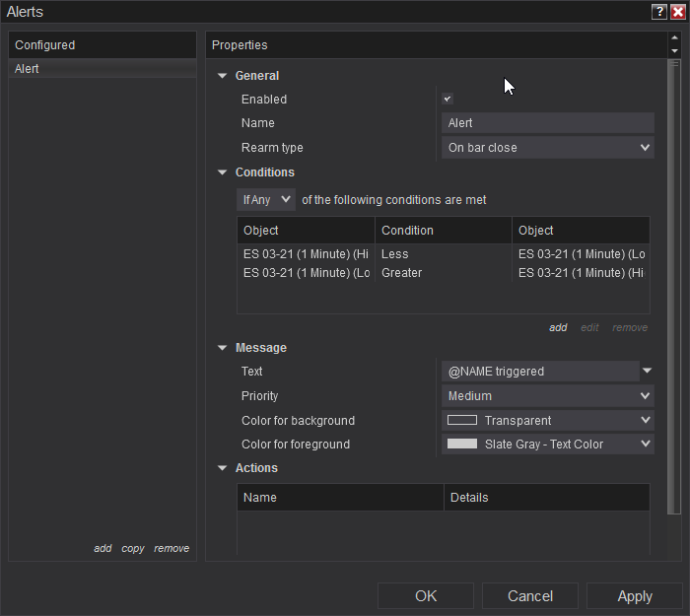
Task: Collapse the Actions section
Action: coord(223,468)
